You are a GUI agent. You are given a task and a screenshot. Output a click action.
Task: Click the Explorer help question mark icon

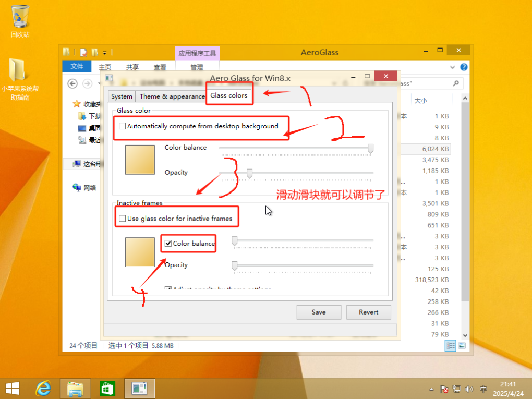click(x=464, y=67)
